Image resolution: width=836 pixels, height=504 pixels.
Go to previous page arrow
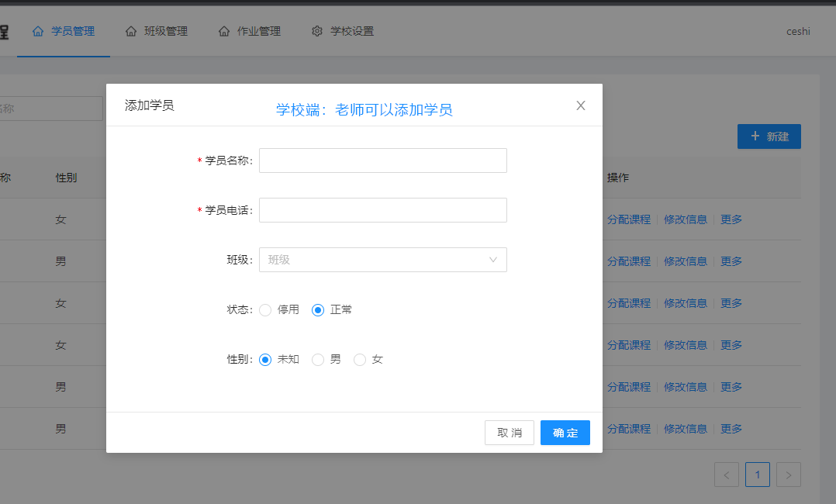pyautogui.click(x=727, y=475)
